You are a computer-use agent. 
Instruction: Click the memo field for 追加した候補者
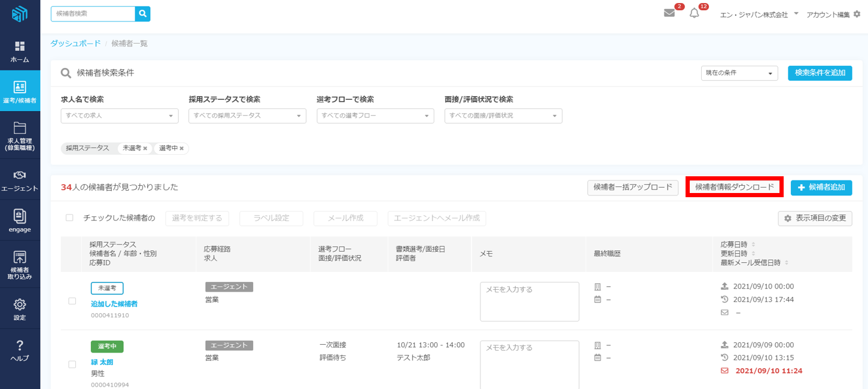pyautogui.click(x=529, y=301)
